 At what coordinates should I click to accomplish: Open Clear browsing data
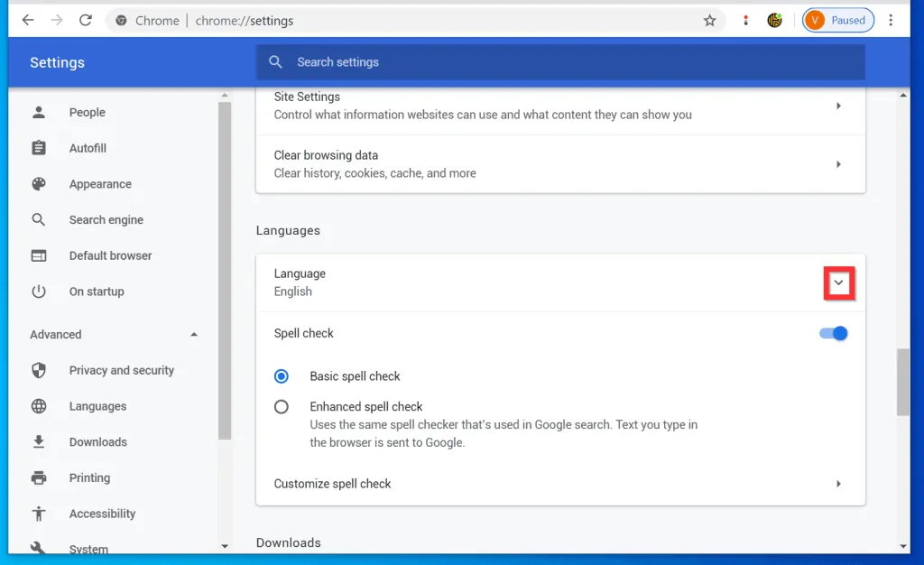pos(559,164)
